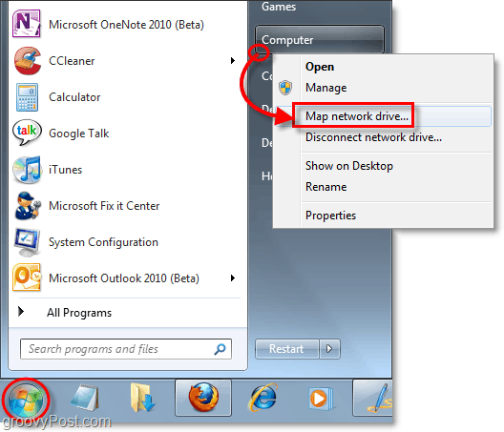Start Google Talk
The height and width of the screenshot is (432, 504).
coord(125,133)
